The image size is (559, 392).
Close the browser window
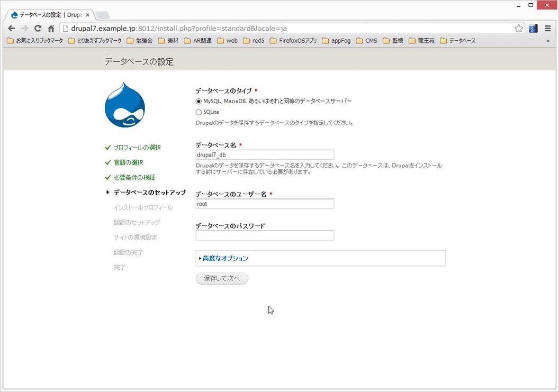tap(547, 5)
